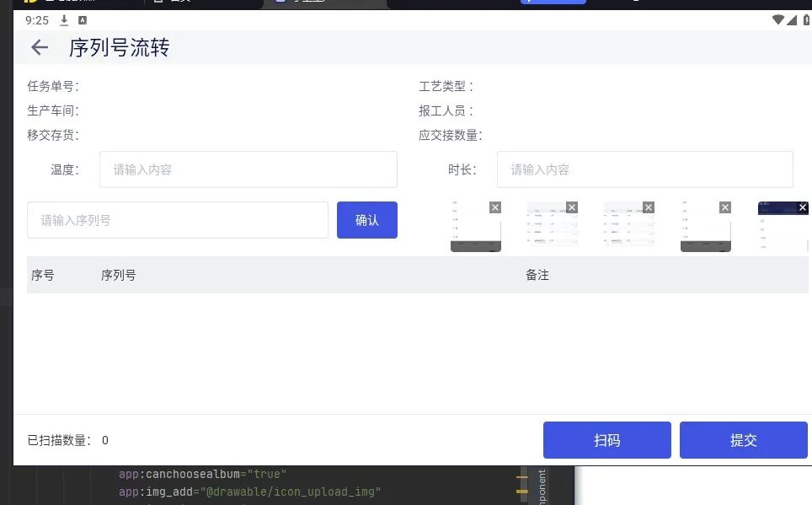
Task: Delete the second uploaded image via X icon
Action: coord(572,207)
